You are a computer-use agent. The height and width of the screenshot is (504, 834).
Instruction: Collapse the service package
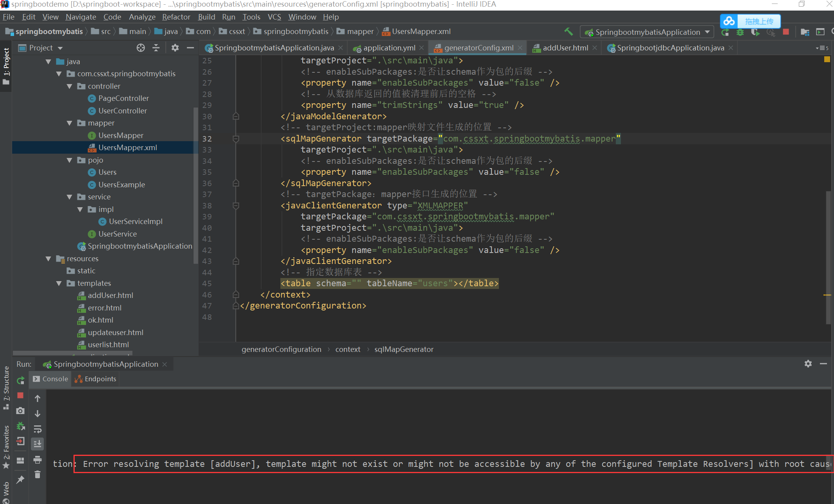[70, 197]
